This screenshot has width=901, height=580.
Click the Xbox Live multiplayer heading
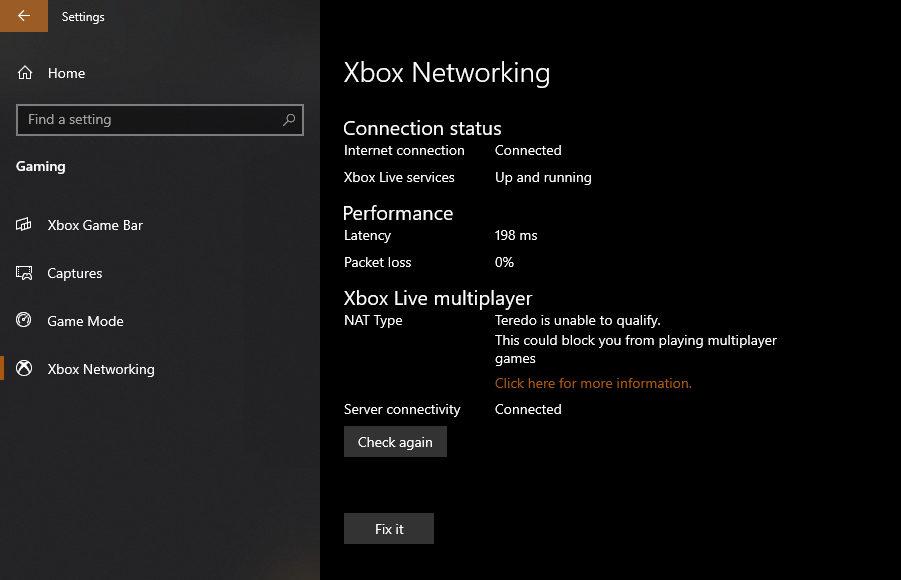[438, 298]
